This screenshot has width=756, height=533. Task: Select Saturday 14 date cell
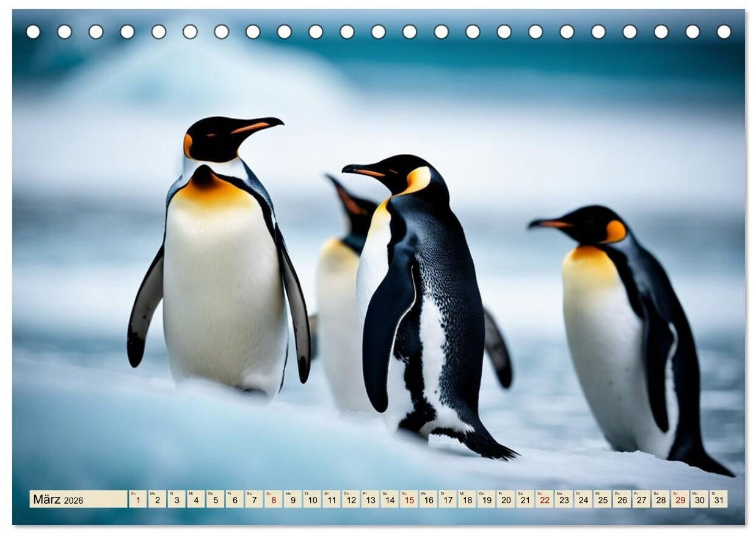[389, 499]
